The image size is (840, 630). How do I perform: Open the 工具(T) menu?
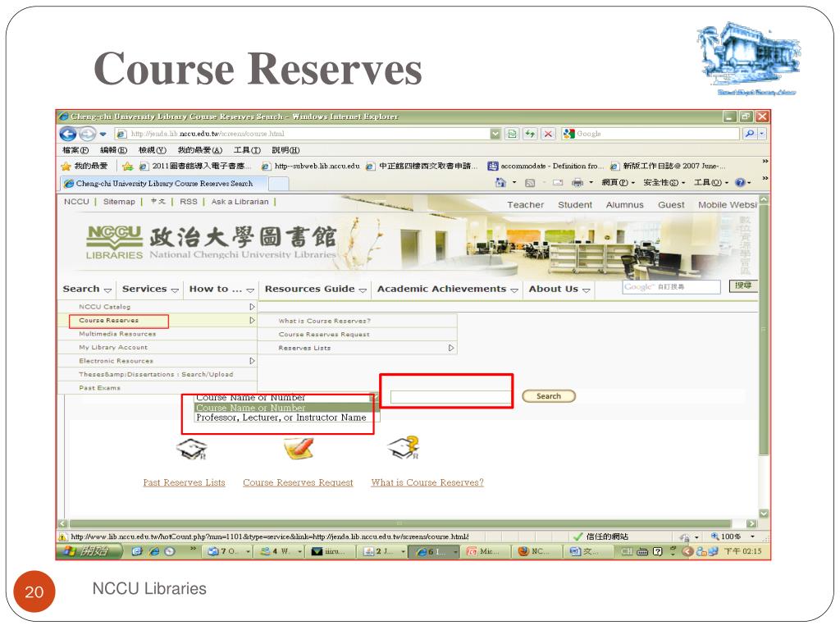[247, 150]
